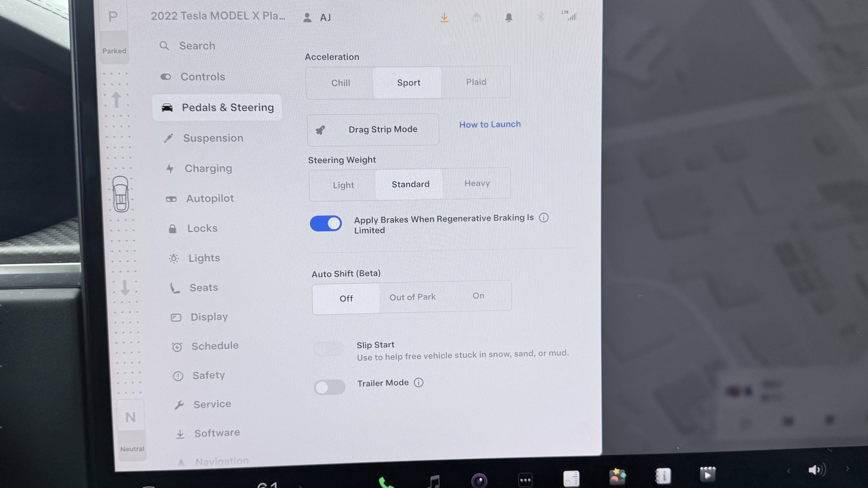Viewport: 868px width, 488px height.
Task: Open the Software menu
Action: (208, 433)
